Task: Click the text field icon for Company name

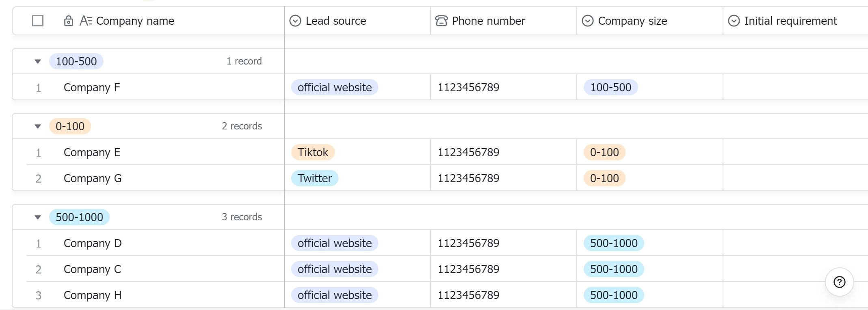Action: point(86,21)
